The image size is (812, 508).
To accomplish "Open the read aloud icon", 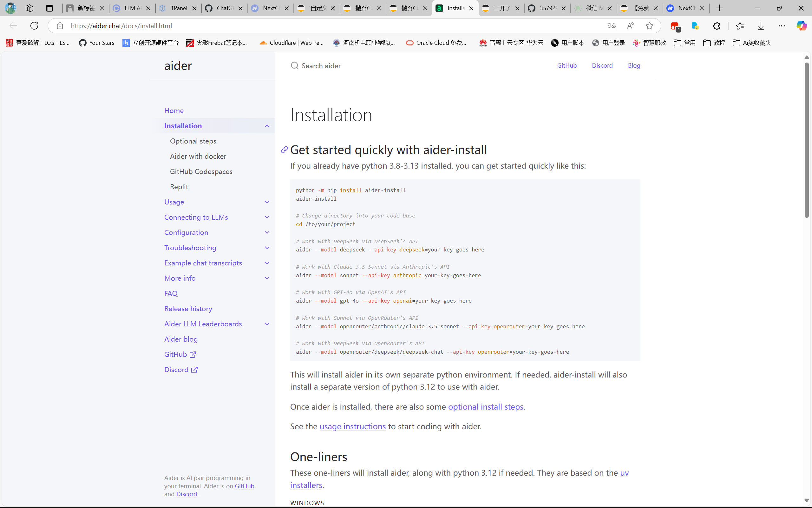I will [631, 25].
